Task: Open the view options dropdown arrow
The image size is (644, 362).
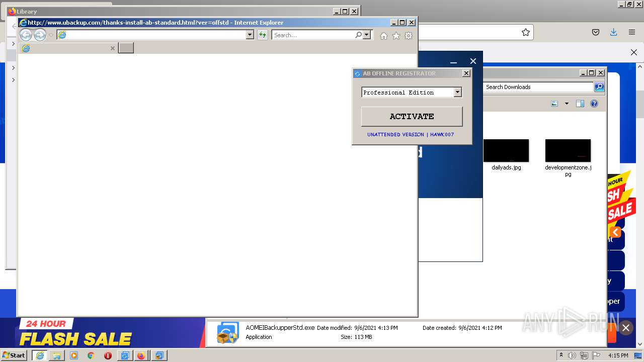Action: point(567,104)
